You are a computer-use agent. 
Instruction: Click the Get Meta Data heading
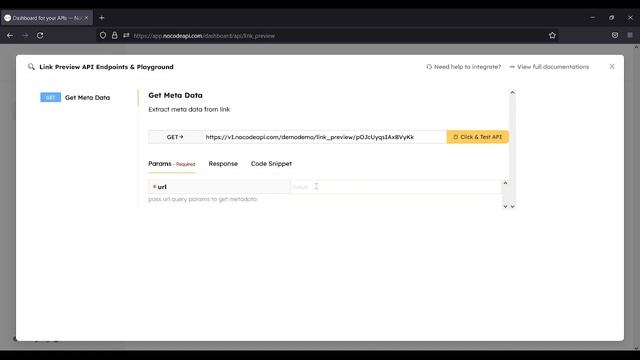tap(175, 95)
